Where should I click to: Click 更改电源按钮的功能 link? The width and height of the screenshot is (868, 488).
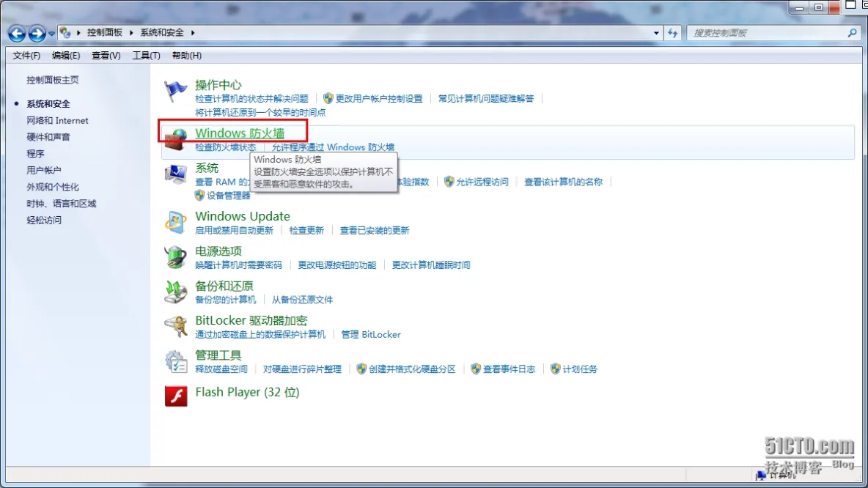pyautogui.click(x=336, y=265)
